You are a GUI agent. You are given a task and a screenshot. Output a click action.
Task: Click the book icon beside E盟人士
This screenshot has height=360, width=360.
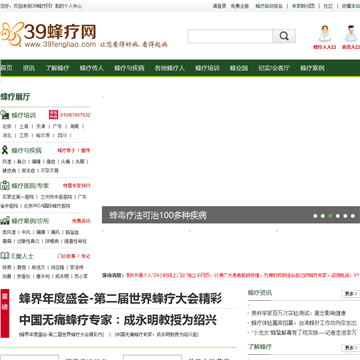tap(5, 256)
